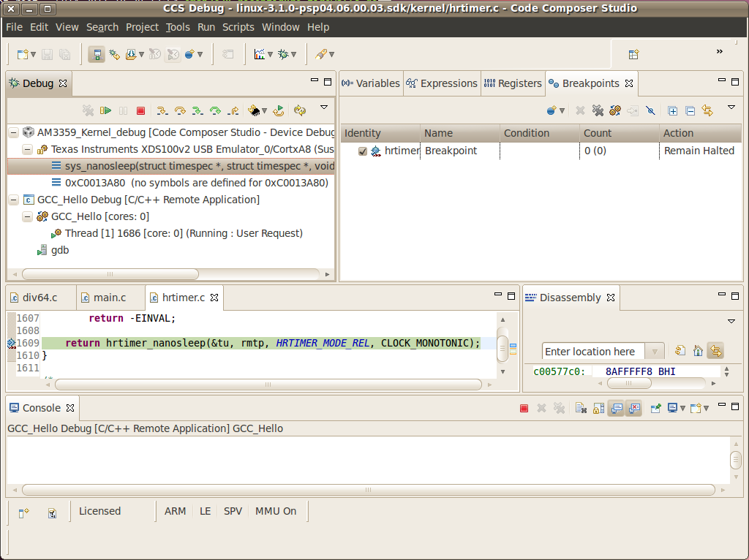Remove all breakpoints
This screenshot has height=560, width=749.
pyautogui.click(x=597, y=110)
